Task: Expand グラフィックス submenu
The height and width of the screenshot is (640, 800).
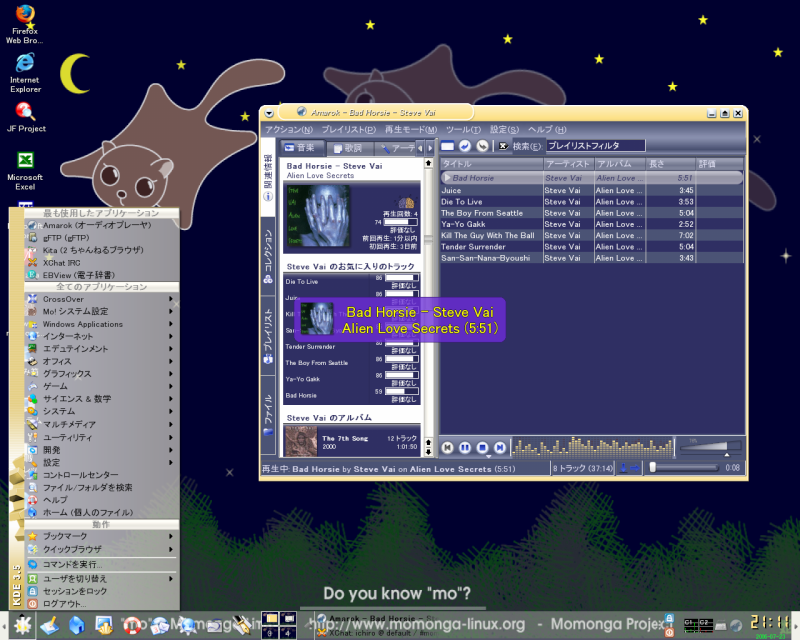Action: [102, 374]
